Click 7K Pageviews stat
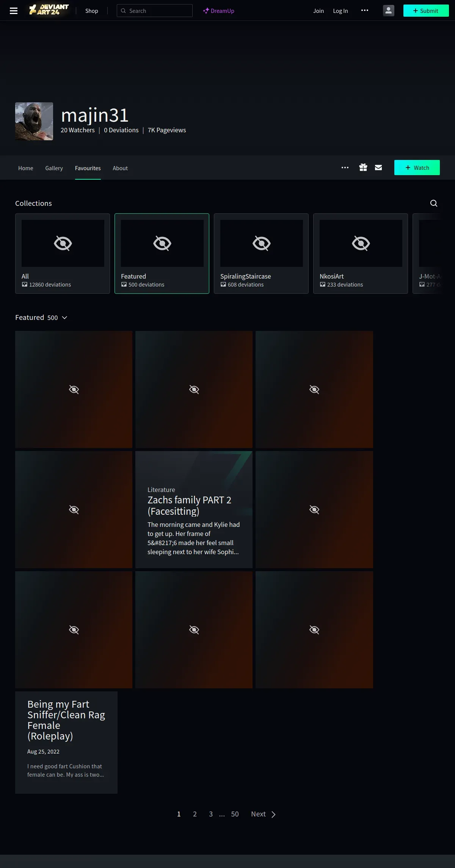Viewport: 455px width, 868px height. [167, 130]
